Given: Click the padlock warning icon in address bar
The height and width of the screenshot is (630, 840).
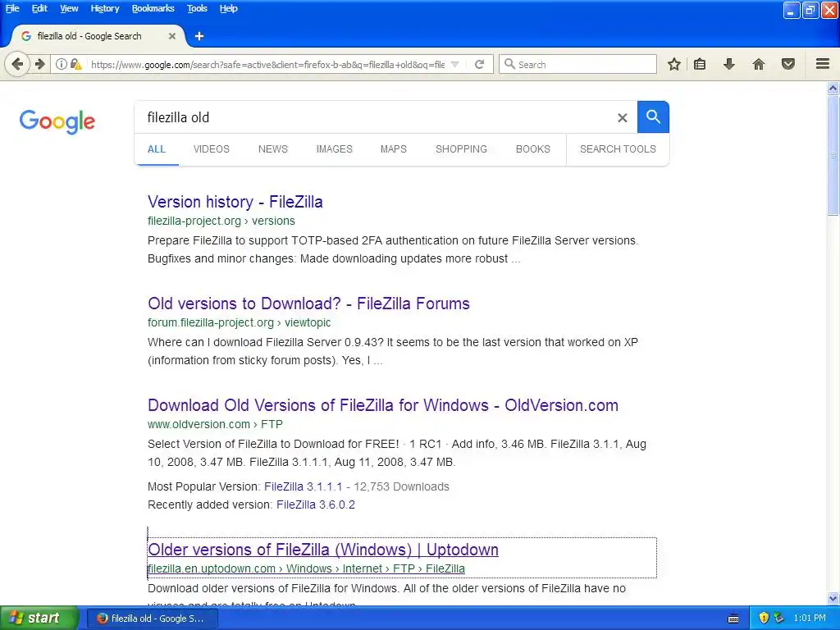Looking at the screenshot, I should 76,64.
